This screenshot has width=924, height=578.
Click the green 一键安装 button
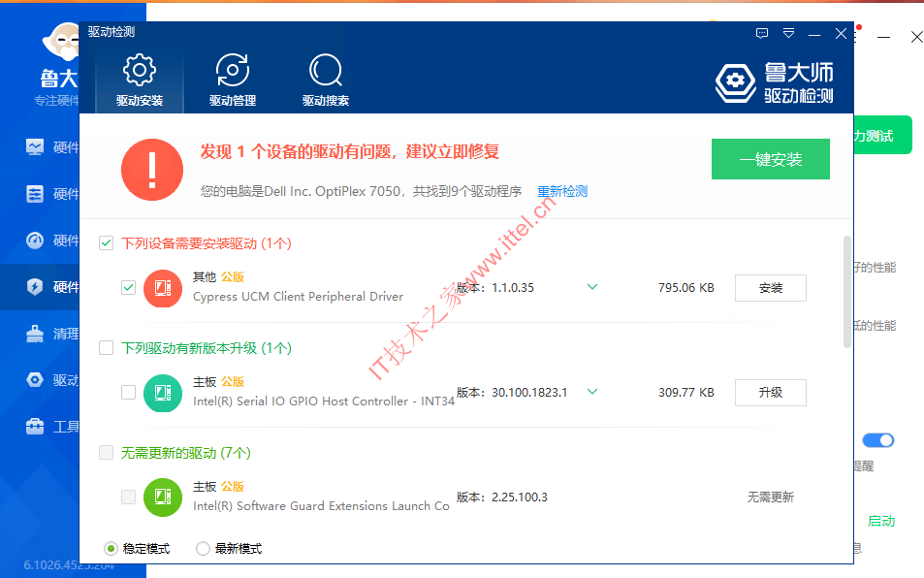click(x=770, y=160)
